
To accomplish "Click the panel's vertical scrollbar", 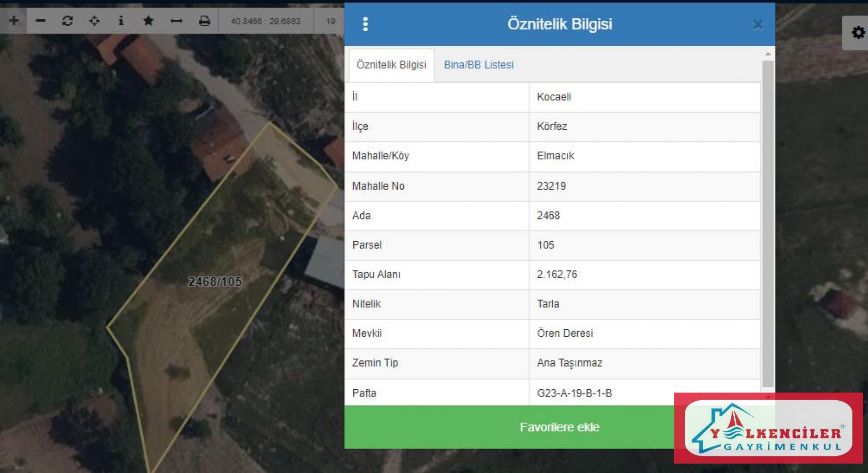I will pos(768,222).
